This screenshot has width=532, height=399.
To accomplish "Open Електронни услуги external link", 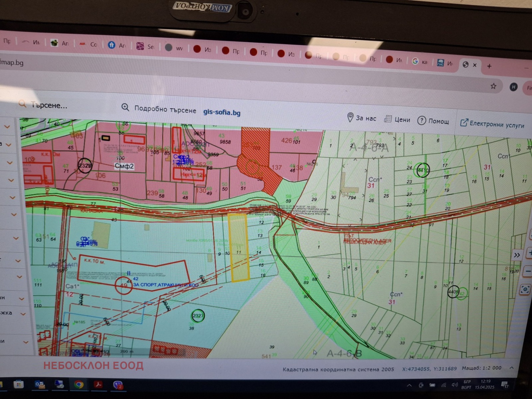I will coord(492,124).
